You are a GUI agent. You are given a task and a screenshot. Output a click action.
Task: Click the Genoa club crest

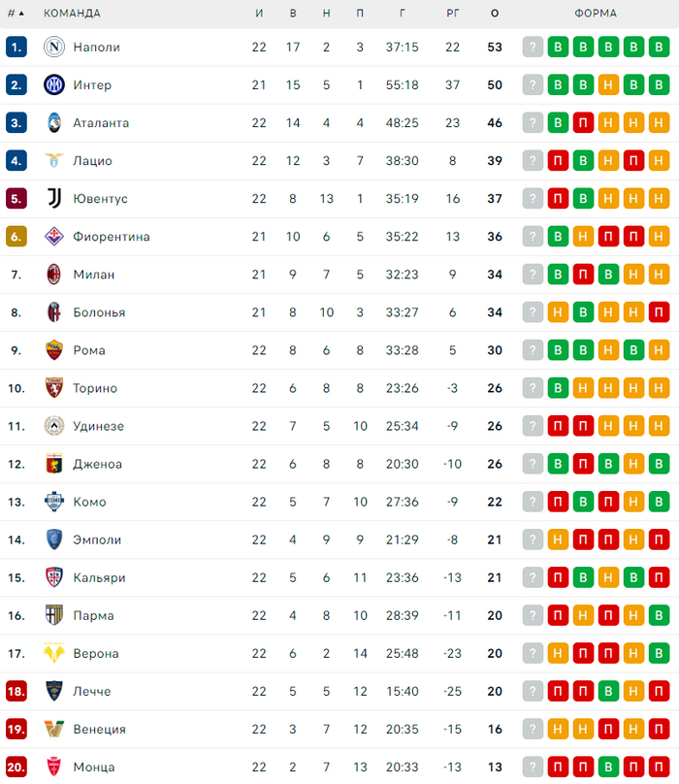tap(53, 464)
